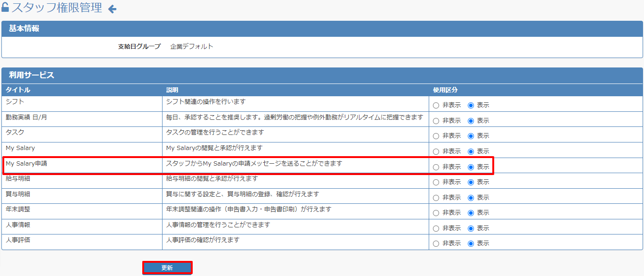Click the 年末調整 title cell
644x276 pixels.
pyautogui.click(x=82, y=211)
